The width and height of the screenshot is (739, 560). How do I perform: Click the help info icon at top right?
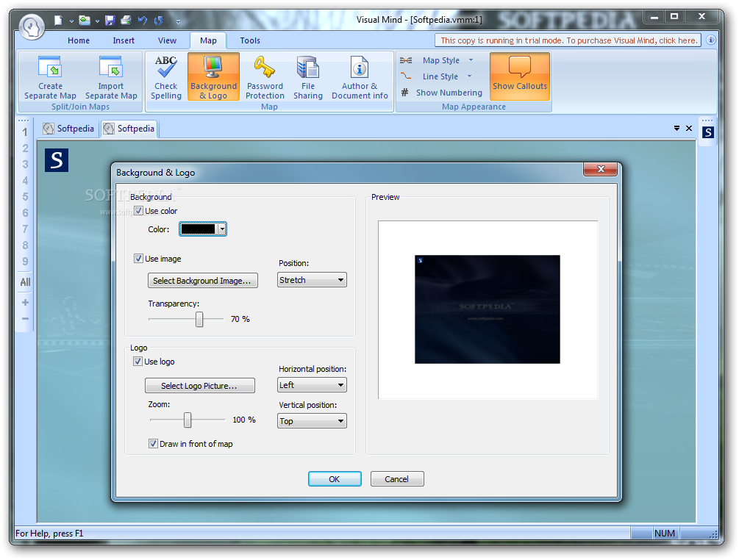point(711,40)
